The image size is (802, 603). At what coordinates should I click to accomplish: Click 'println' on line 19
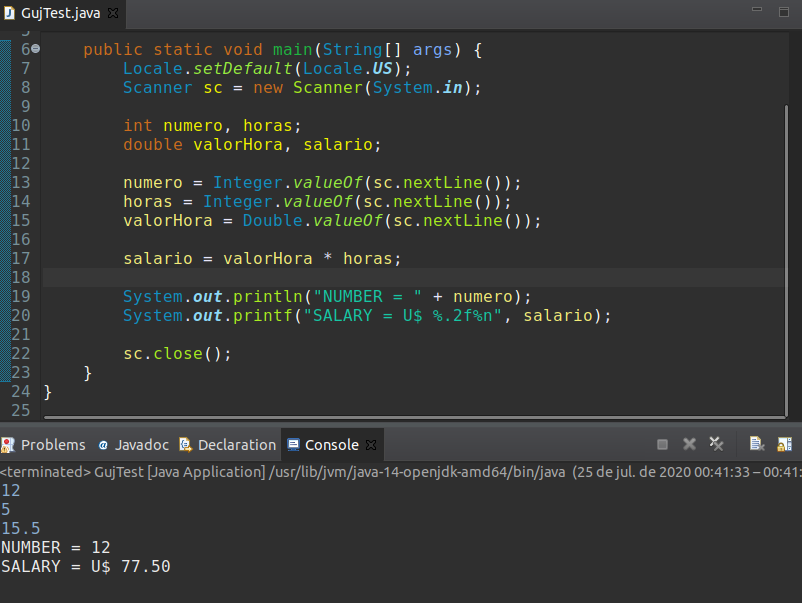tap(268, 297)
